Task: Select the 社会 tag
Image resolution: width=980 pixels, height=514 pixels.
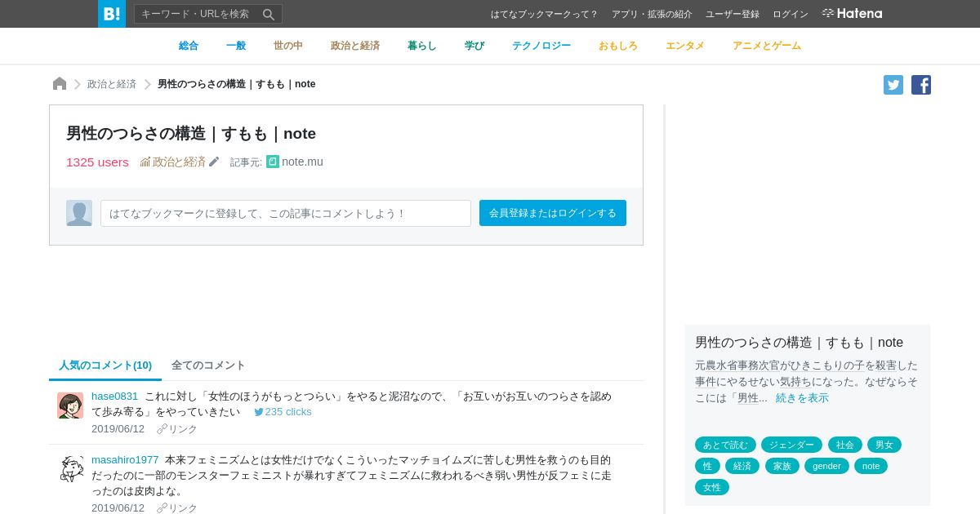Action: [844, 445]
